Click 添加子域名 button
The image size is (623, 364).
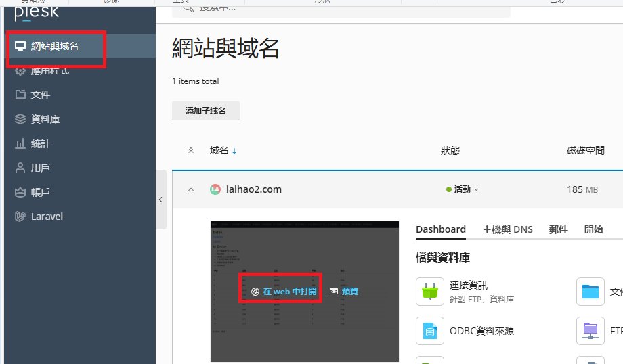tap(206, 111)
